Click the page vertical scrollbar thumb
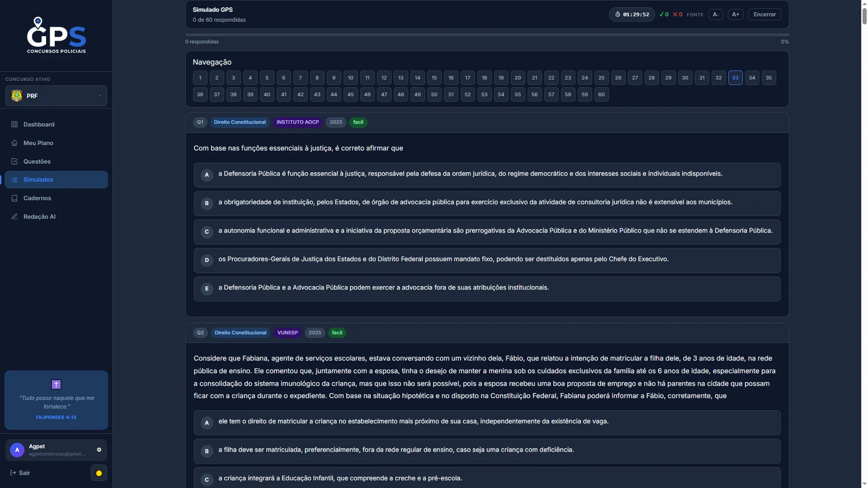This screenshot has height=488, width=868. click(864, 15)
